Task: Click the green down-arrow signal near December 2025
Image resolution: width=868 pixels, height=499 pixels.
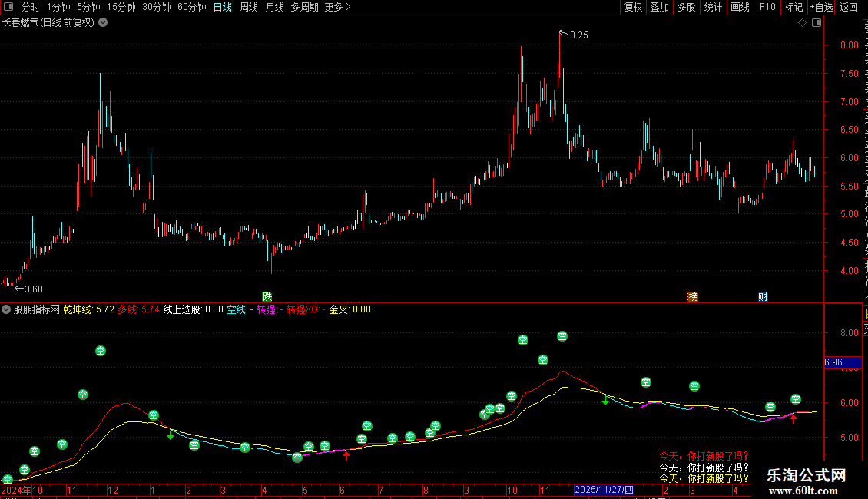Action: [x=605, y=401]
